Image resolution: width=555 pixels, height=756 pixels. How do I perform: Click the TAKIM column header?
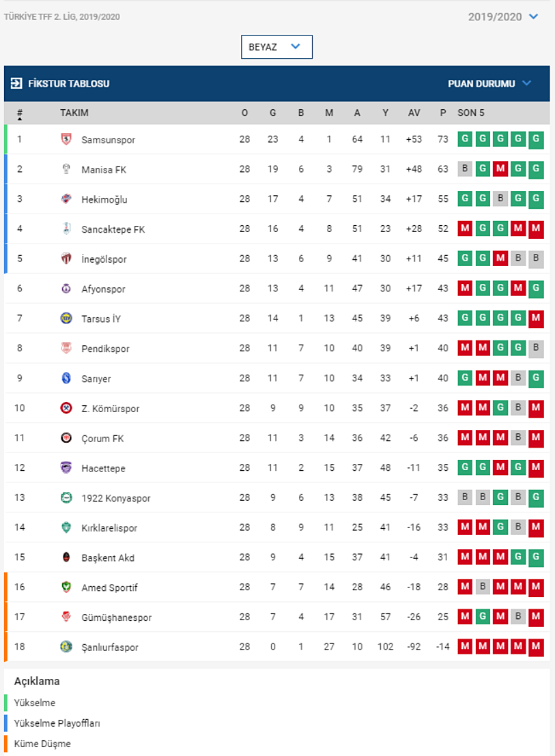coord(74,113)
